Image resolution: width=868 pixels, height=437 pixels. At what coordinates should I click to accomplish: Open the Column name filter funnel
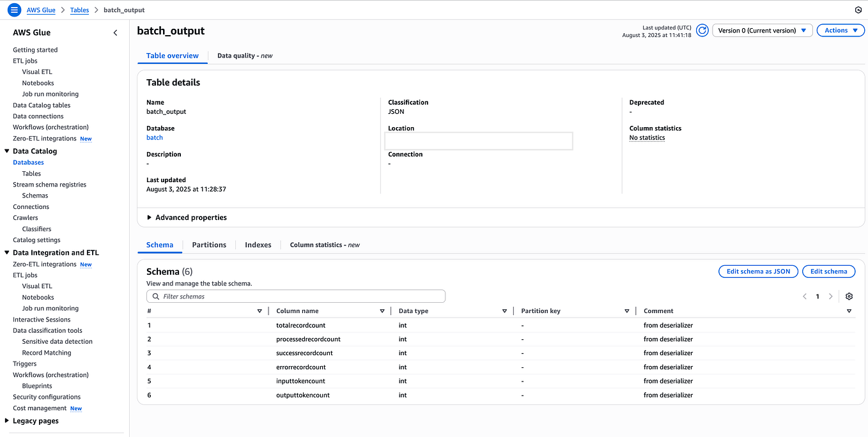(382, 310)
